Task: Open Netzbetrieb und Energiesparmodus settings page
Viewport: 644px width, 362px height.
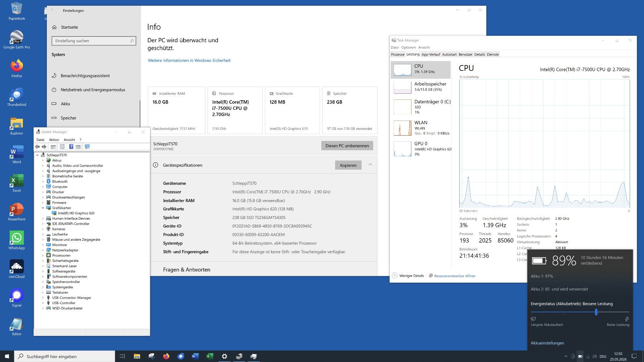Action: point(93,90)
